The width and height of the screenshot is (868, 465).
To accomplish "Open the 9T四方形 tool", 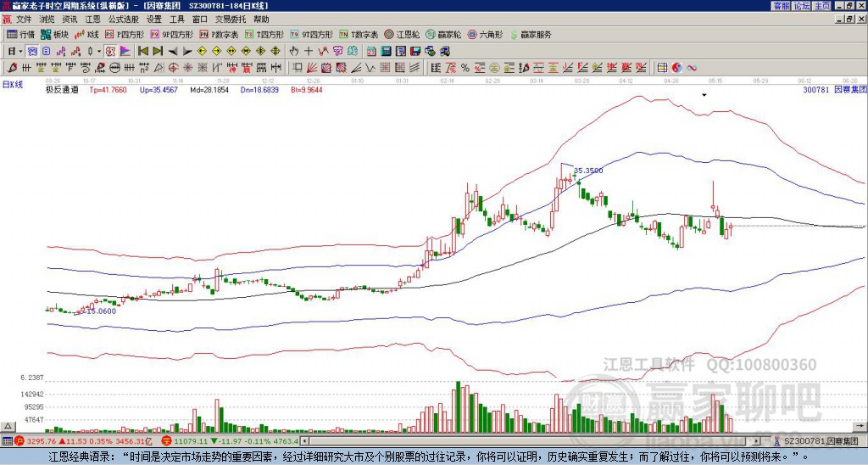I will coord(312,34).
